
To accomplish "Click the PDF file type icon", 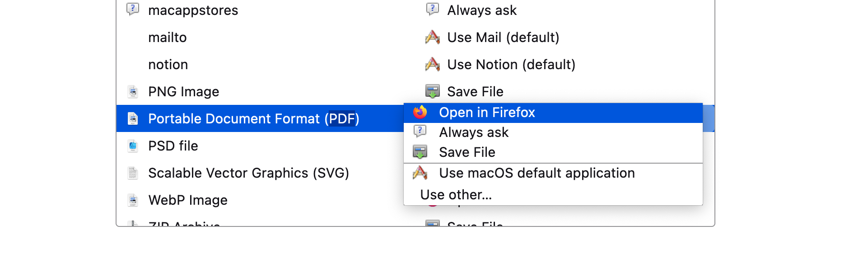I will click(133, 118).
